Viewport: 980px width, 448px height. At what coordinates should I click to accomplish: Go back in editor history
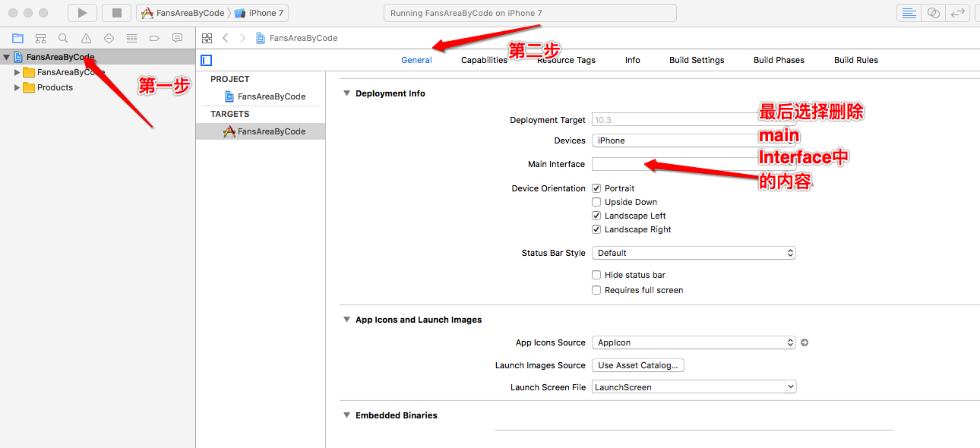tap(226, 38)
